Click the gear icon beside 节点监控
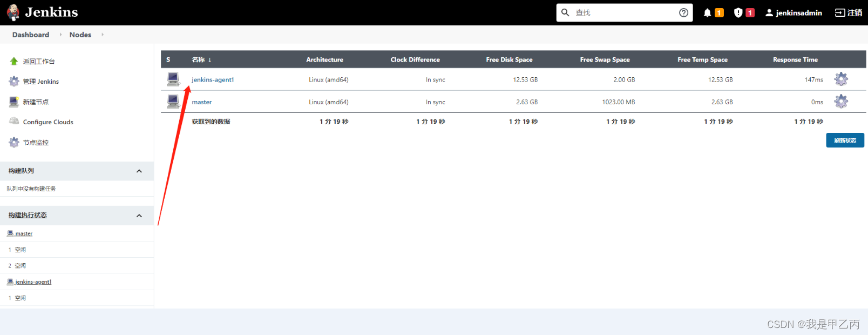 14,142
